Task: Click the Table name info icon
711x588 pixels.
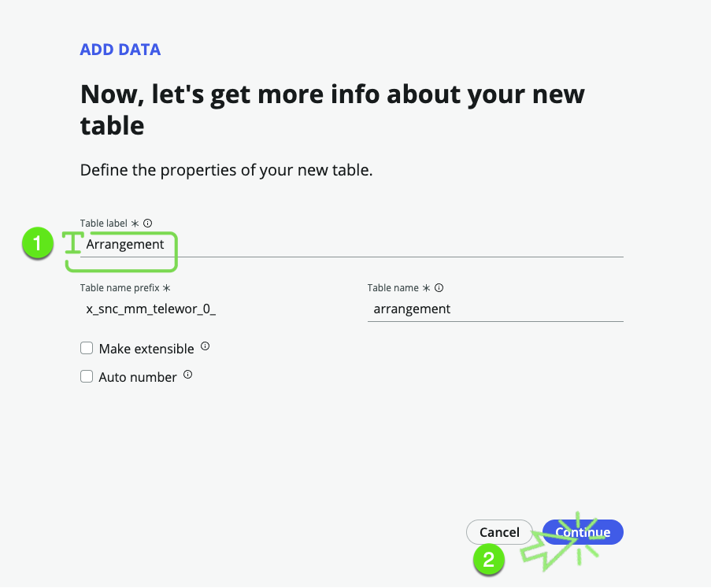Action: click(439, 288)
